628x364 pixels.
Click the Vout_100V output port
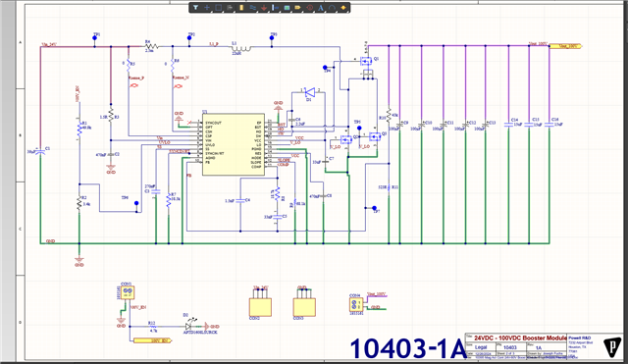[x=565, y=46]
